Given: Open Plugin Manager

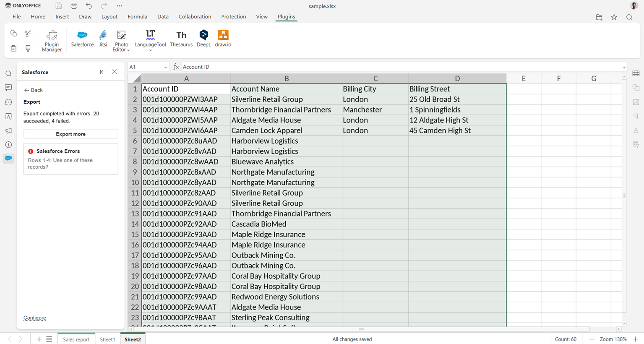Looking at the screenshot, I should [x=52, y=41].
